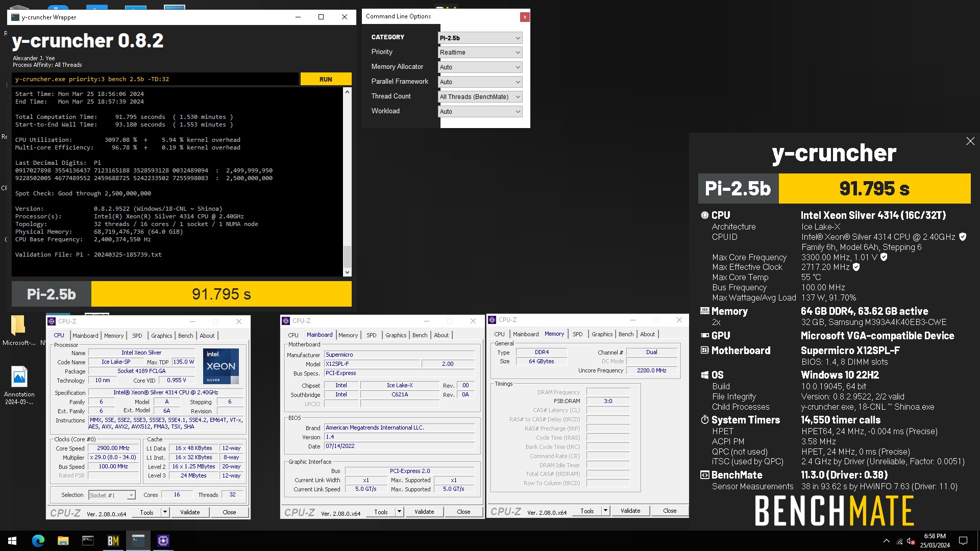Maximize the y-cruncher Wrapper window
Viewport: 980px width, 551px height.
click(321, 17)
